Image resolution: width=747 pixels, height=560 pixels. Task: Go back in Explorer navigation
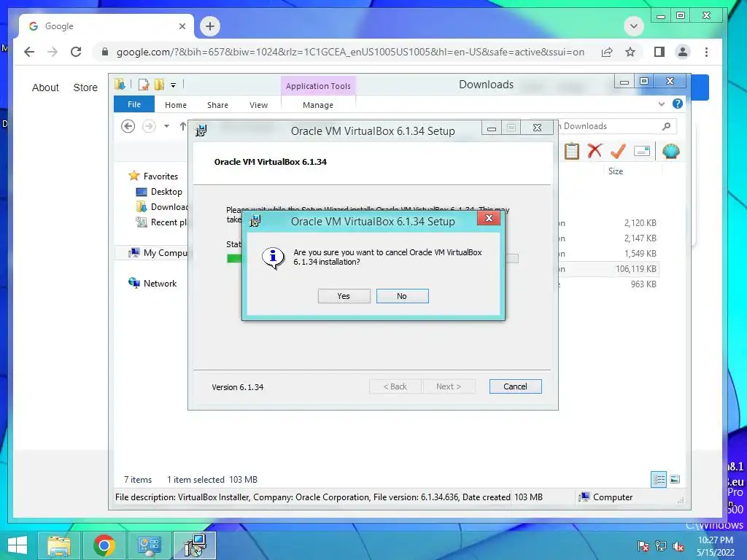[x=128, y=126]
